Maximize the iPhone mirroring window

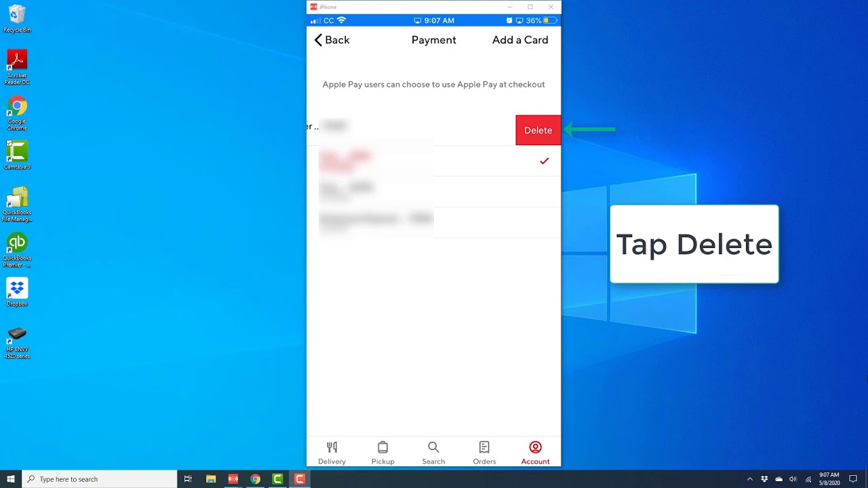click(530, 7)
